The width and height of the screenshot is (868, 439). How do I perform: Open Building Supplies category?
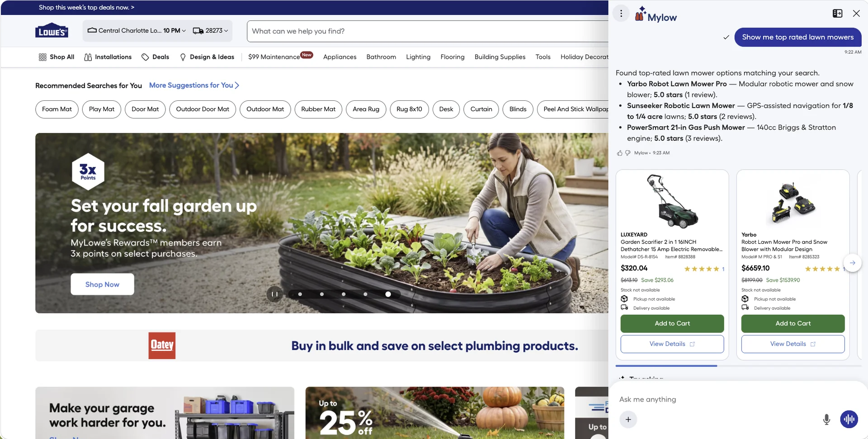[x=500, y=57]
